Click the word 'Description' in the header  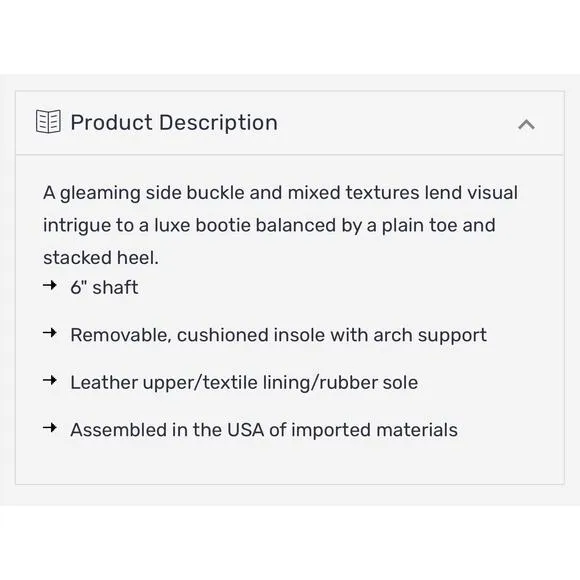(218, 122)
